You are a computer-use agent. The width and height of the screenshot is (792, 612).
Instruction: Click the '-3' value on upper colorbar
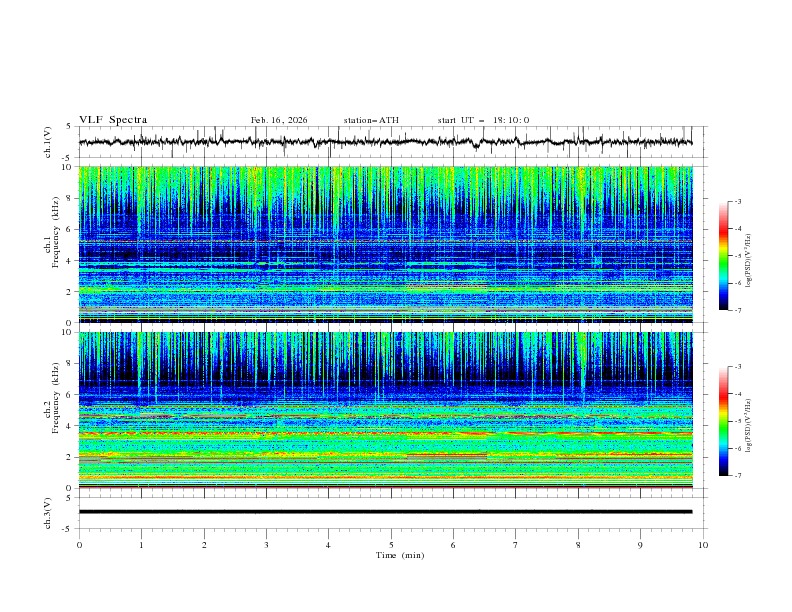click(x=737, y=201)
